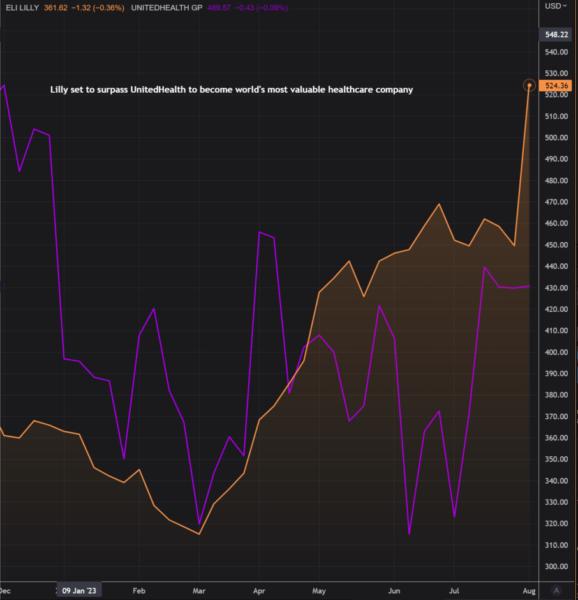Screen dimensions: 578x600
Task: Click the 548.22 crosshair price label
Action: [555, 34]
